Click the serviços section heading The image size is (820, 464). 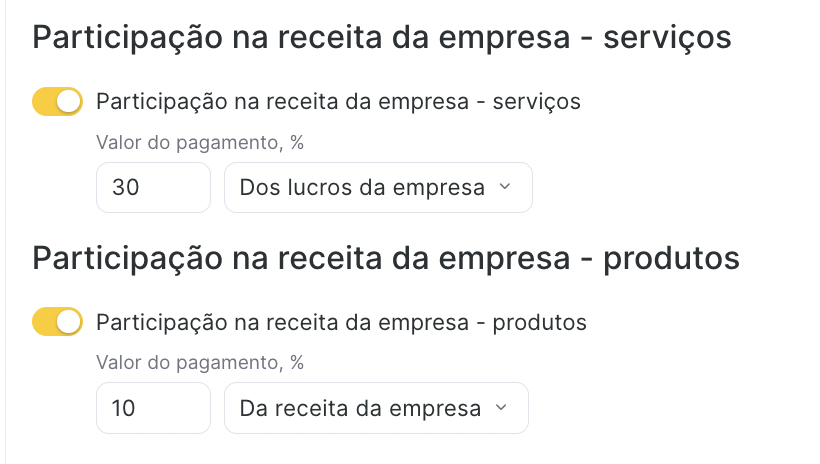[x=382, y=38]
